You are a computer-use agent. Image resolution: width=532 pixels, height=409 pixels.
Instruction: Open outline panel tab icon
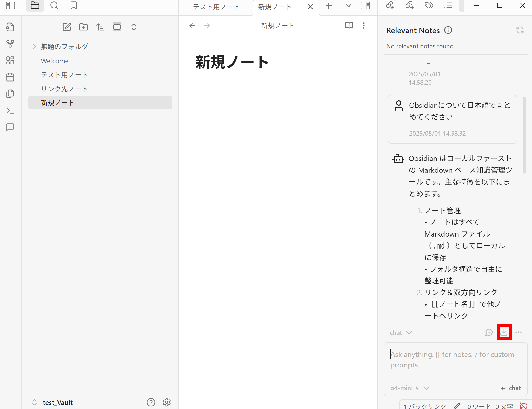click(x=448, y=5)
